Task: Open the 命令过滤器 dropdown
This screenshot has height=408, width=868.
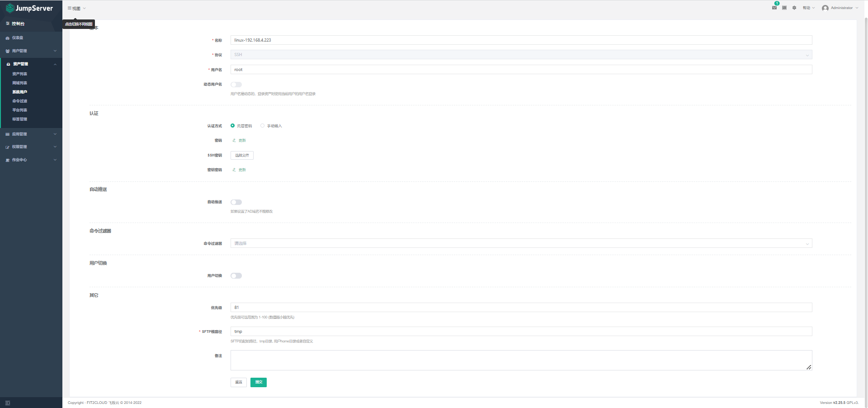Action: [x=521, y=243]
